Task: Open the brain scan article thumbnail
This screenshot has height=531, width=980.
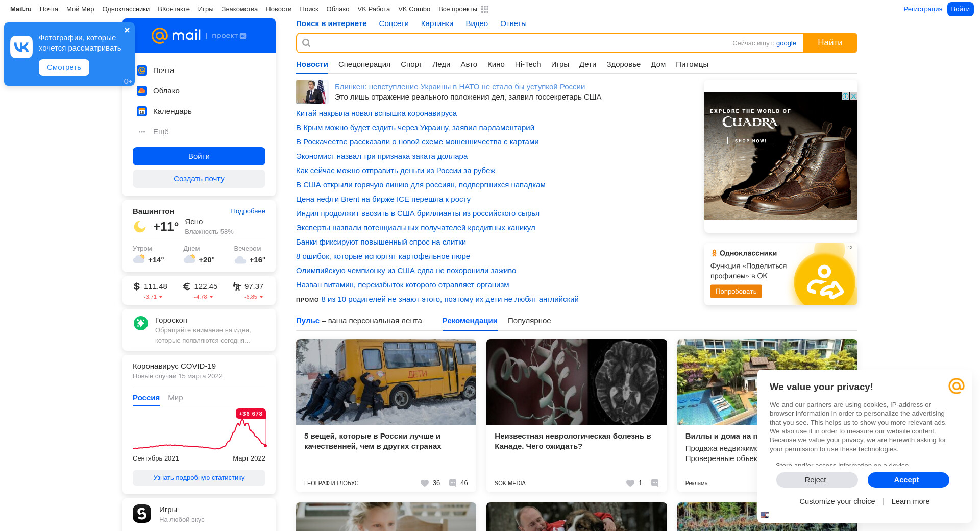Action: pos(576,382)
